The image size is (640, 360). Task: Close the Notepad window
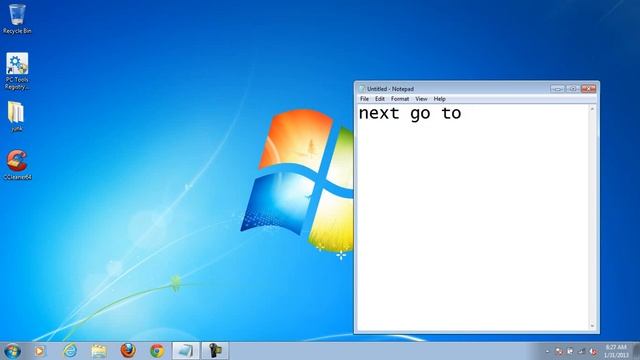click(589, 88)
